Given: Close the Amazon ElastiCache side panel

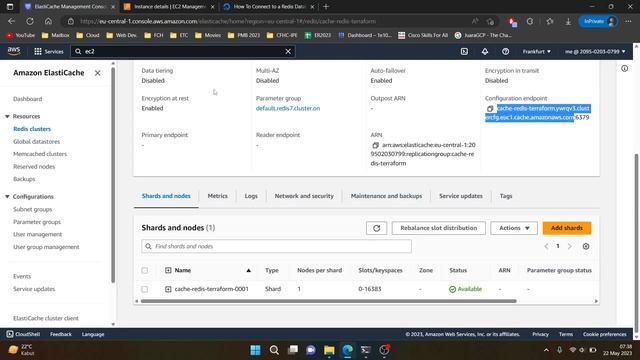Looking at the screenshot, I should pos(98,73).
